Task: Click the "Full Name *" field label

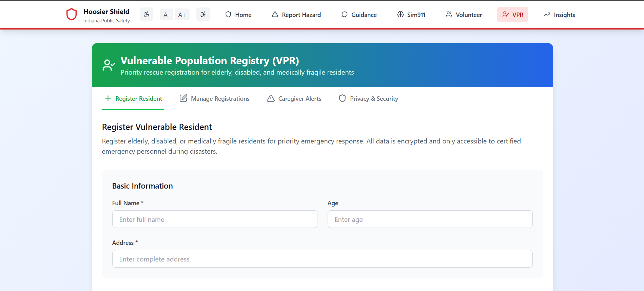Action: 128,203
